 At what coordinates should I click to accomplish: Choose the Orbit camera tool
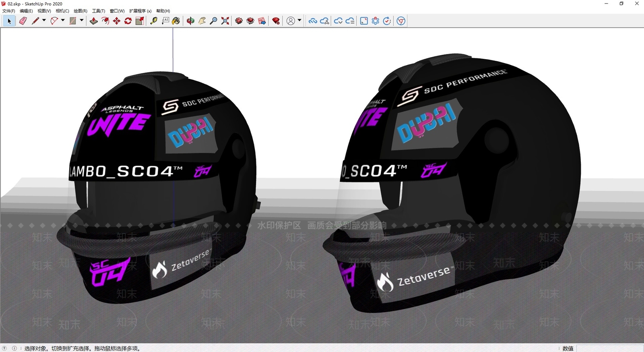point(190,21)
